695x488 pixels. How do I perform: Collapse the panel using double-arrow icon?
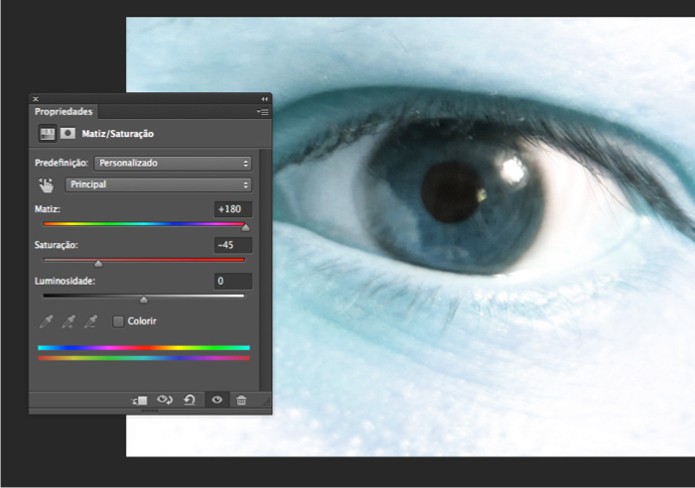[265, 99]
